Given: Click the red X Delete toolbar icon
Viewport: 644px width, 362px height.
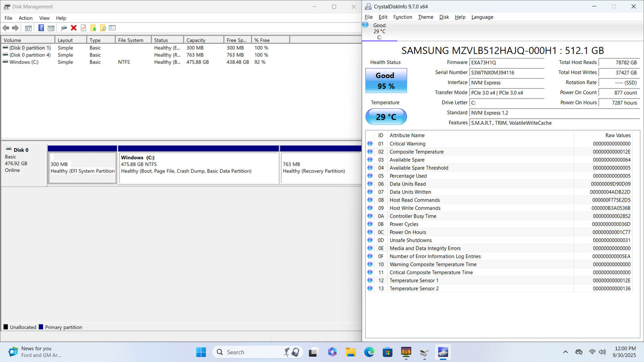Looking at the screenshot, I should 74,28.
